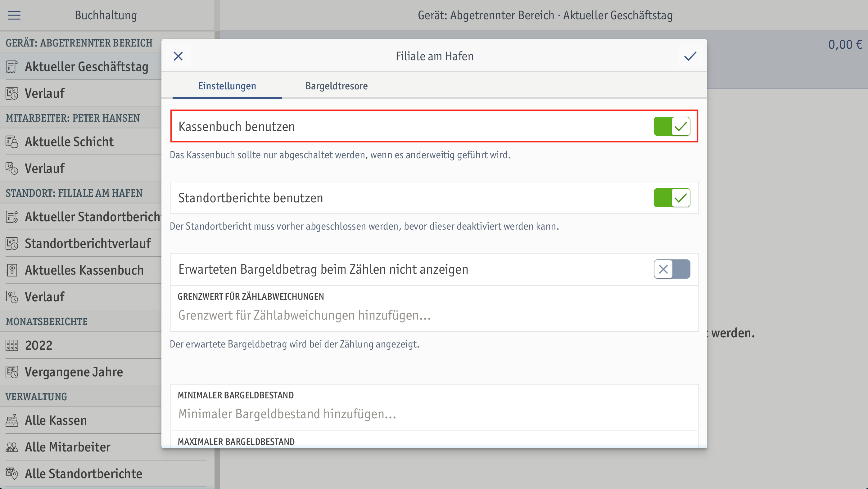Enable hiding expected cash amount toggle
Viewport: 868px width, 489px height.
[x=671, y=269]
